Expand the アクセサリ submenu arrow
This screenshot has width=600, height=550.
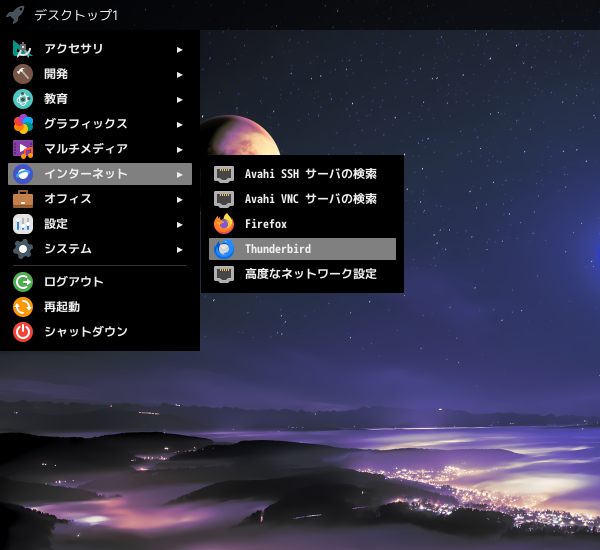(179, 50)
